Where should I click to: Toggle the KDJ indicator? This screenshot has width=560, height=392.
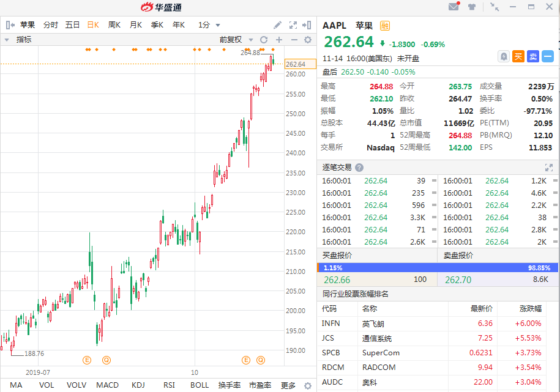pyautogui.click(x=138, y=385)
